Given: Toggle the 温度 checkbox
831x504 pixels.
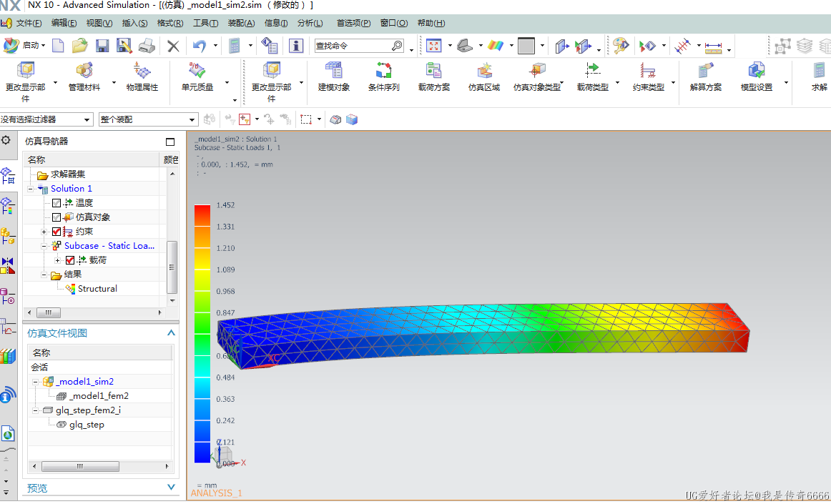Looking at the screenshot, I should click(x=56, y=203).
